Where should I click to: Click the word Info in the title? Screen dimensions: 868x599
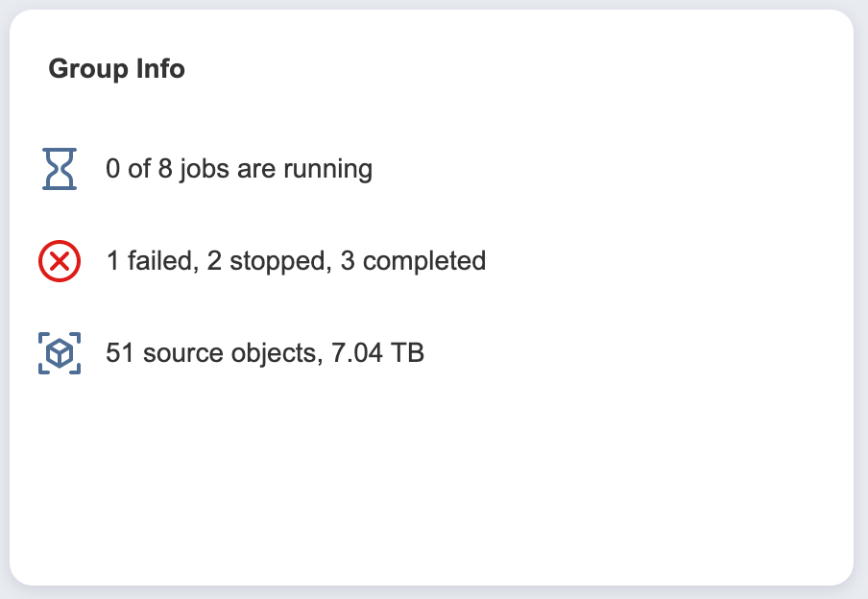[x=160, y=69]
